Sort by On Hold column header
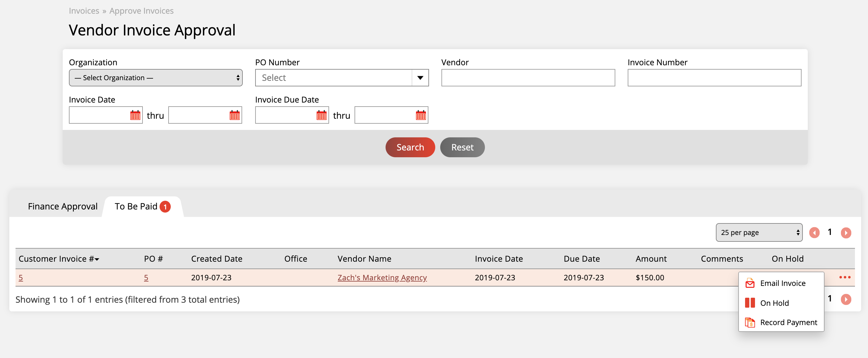This screenshot has height=358, width=868. [x=788, y=259]
